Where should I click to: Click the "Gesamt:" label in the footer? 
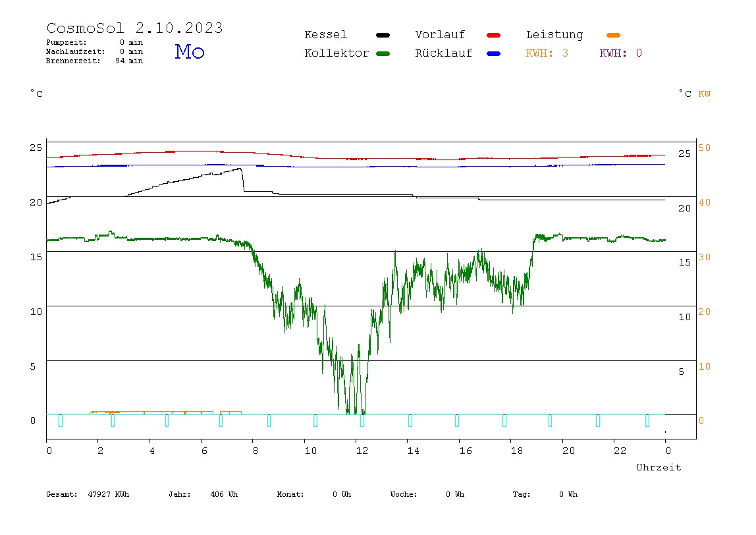click(x=62, y=494)
